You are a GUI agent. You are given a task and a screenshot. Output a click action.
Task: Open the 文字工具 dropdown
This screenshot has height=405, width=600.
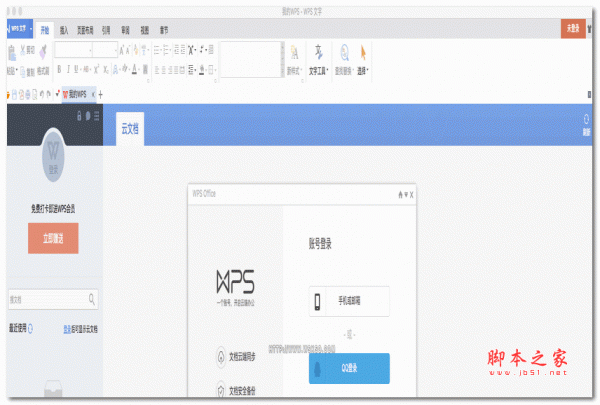point(318,60)
